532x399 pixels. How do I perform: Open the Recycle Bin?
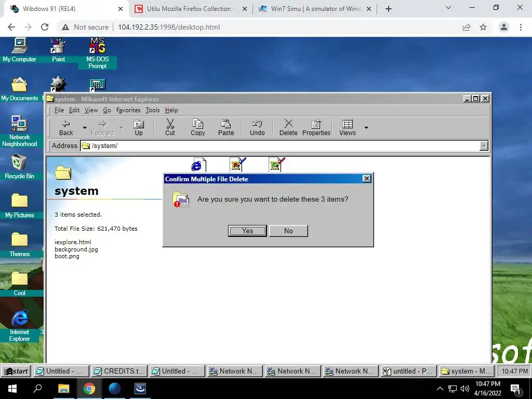point(19,167)
